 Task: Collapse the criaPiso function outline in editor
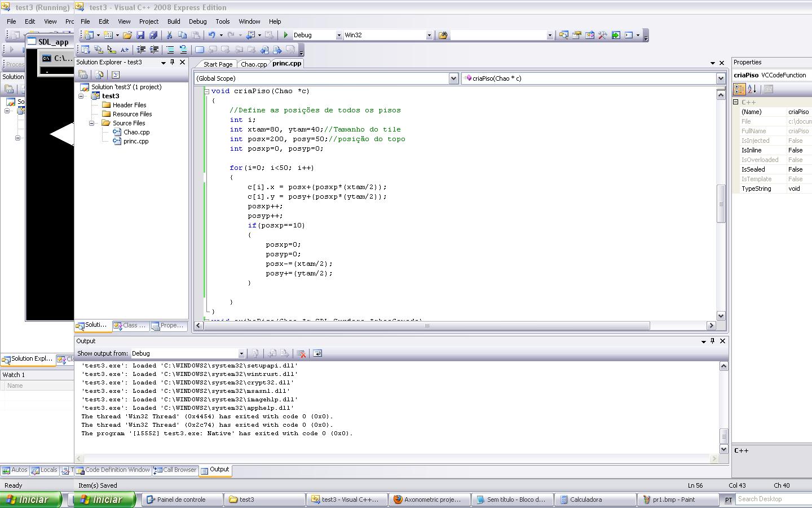(206, 91)
